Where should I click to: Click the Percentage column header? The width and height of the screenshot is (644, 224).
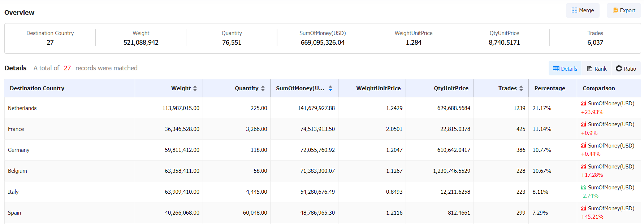click(x=549, y=88)
